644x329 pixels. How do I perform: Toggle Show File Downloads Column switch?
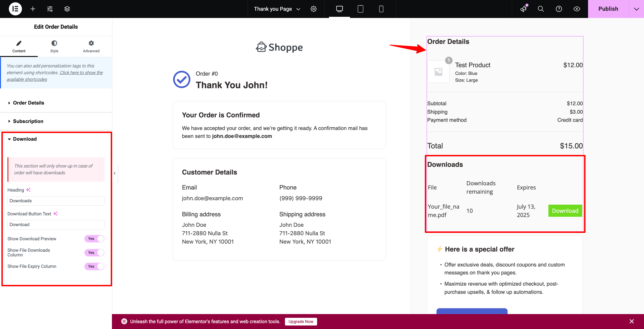(94, 253)
